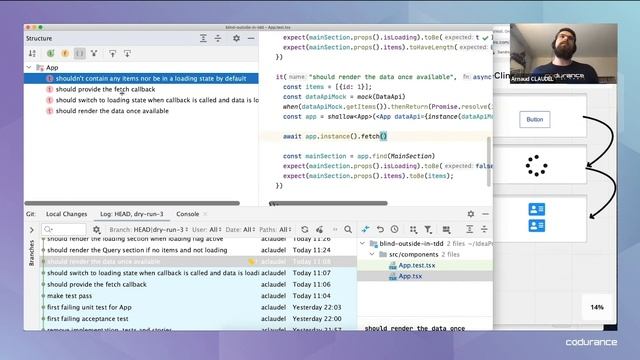Open the User filter dropdown
The image size is (640, 360).
(207, 229)
